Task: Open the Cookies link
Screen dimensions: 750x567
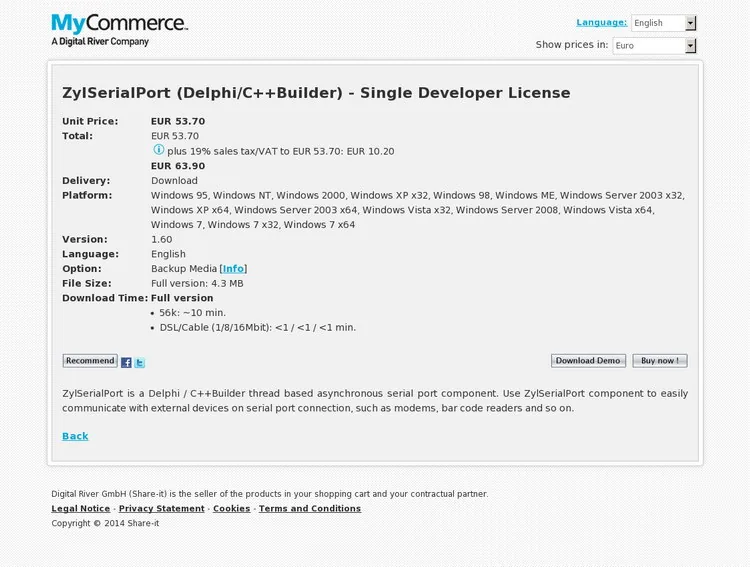Action: (232, 509)
